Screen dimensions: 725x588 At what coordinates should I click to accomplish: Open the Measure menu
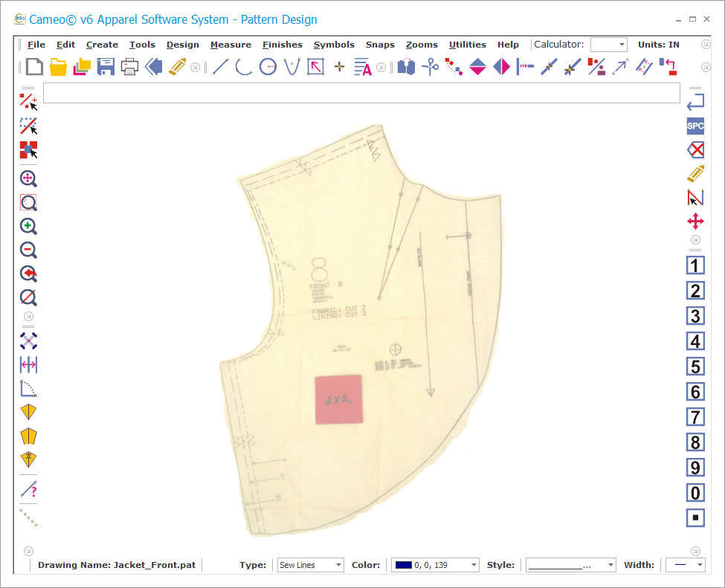231,45
